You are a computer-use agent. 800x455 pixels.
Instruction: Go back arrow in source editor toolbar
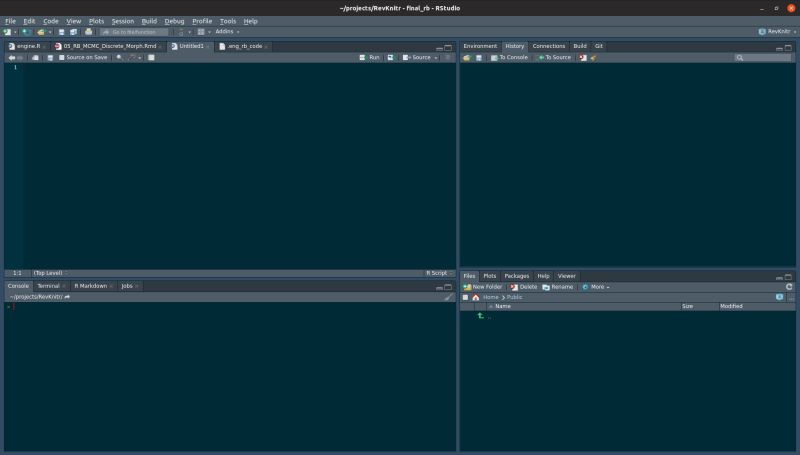click(x=11, y=58)
